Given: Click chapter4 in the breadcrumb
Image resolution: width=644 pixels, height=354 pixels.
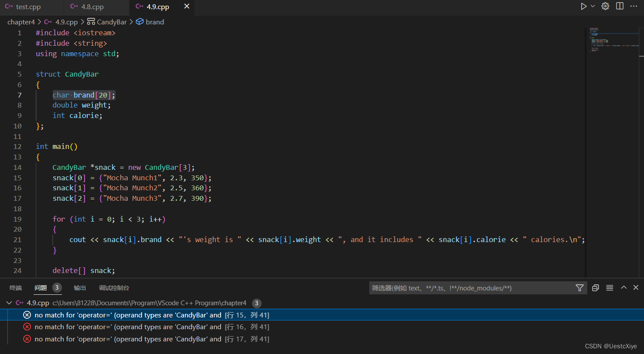Looking at the screenshot, I should point(21,22).
